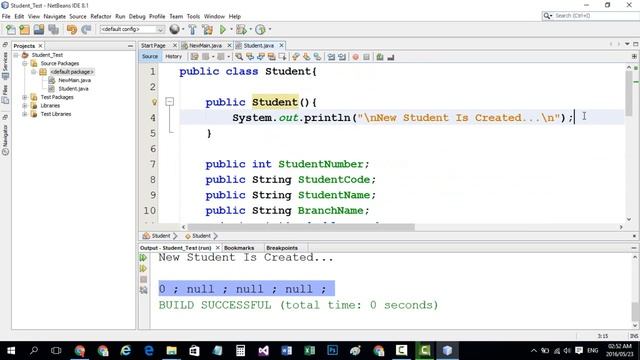Screen dimensions: 640x360
Task: Click the Find Previous Occurrence icon
Action: click(250, 57)
